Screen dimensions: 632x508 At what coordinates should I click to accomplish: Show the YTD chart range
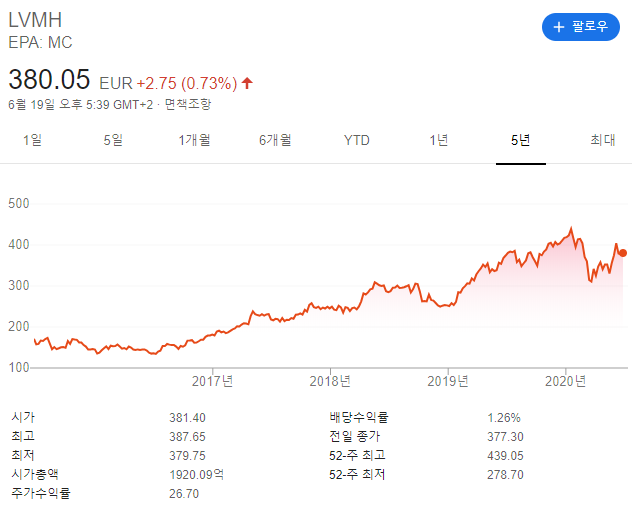(357, 140)
